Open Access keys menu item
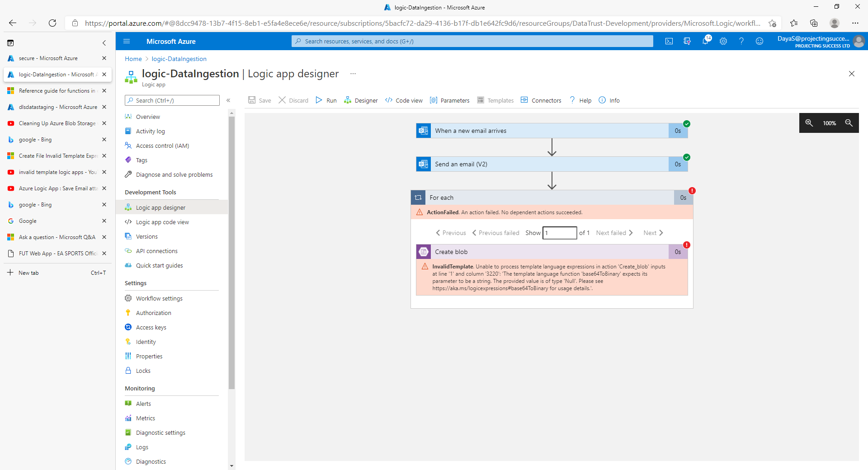 pos(172,327)
